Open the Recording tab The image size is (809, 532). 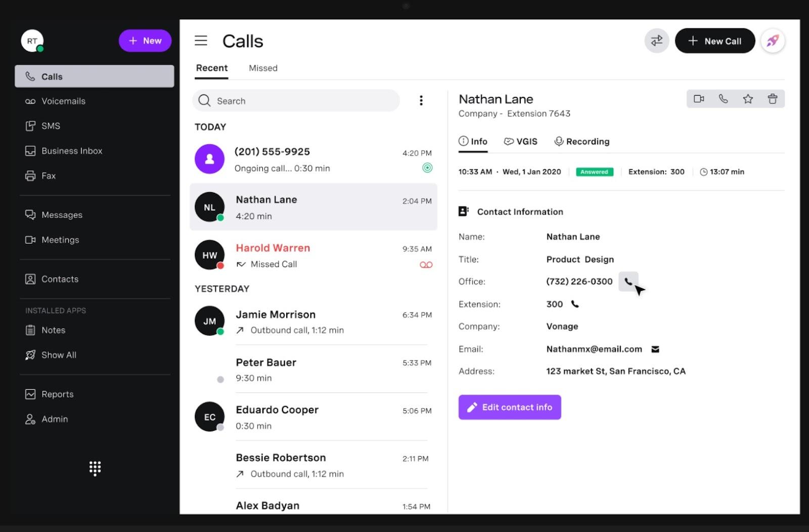(582, 142)
